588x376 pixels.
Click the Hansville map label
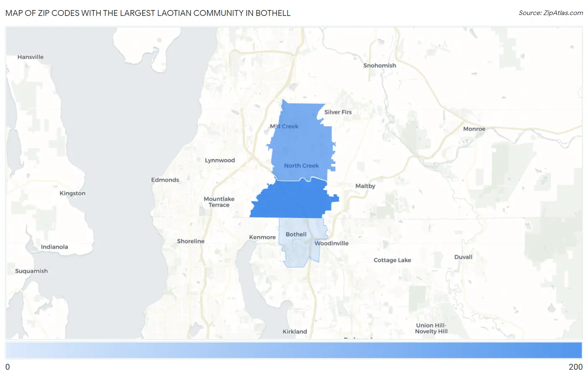click(x=31, y=57)
